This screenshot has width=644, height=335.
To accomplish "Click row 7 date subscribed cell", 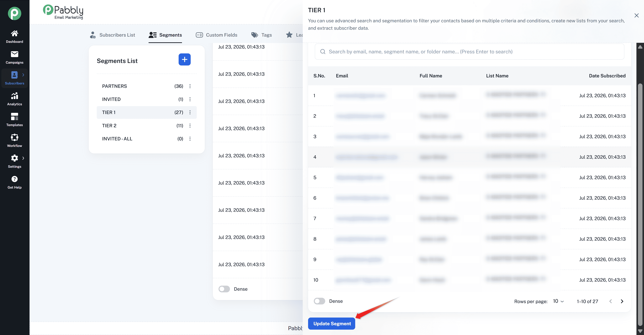I will (x=602, y=218).
